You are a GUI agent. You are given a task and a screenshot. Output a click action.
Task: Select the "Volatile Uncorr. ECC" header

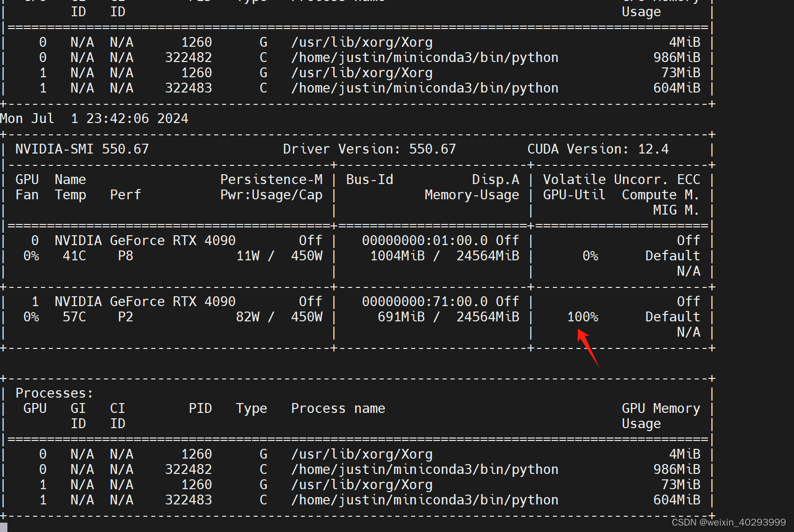(622, 180)
